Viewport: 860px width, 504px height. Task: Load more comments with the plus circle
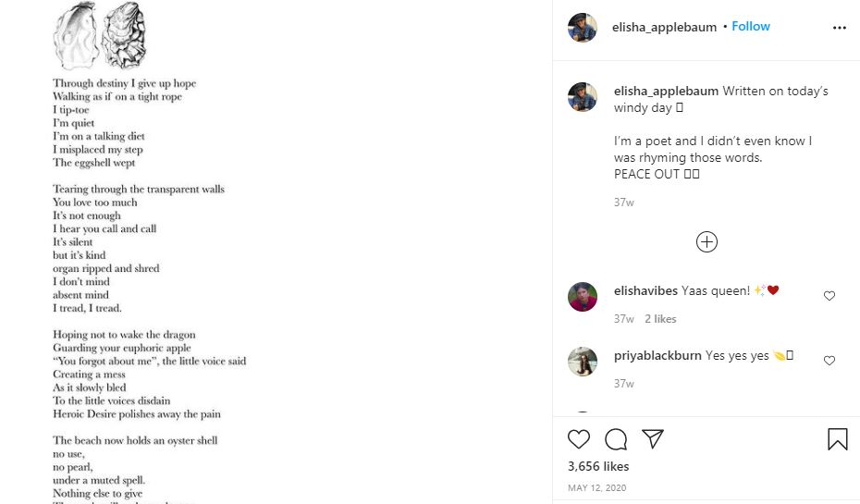pos(706,242)
